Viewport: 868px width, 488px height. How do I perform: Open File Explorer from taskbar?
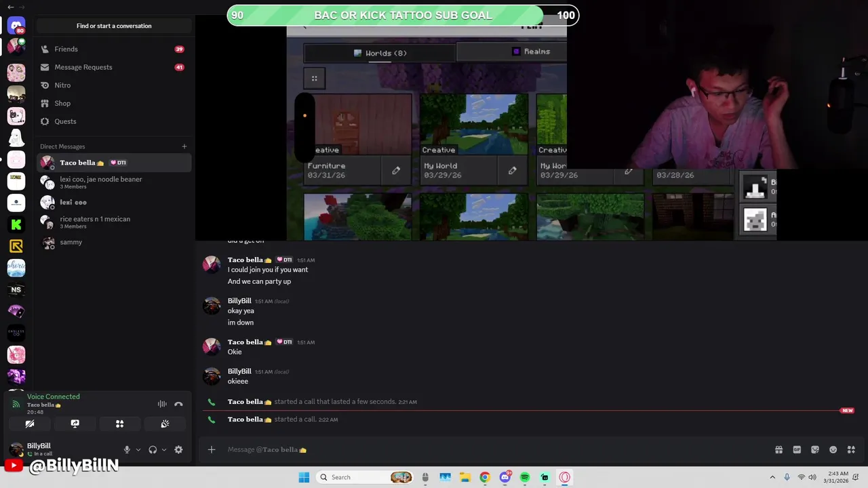(465, 477)
